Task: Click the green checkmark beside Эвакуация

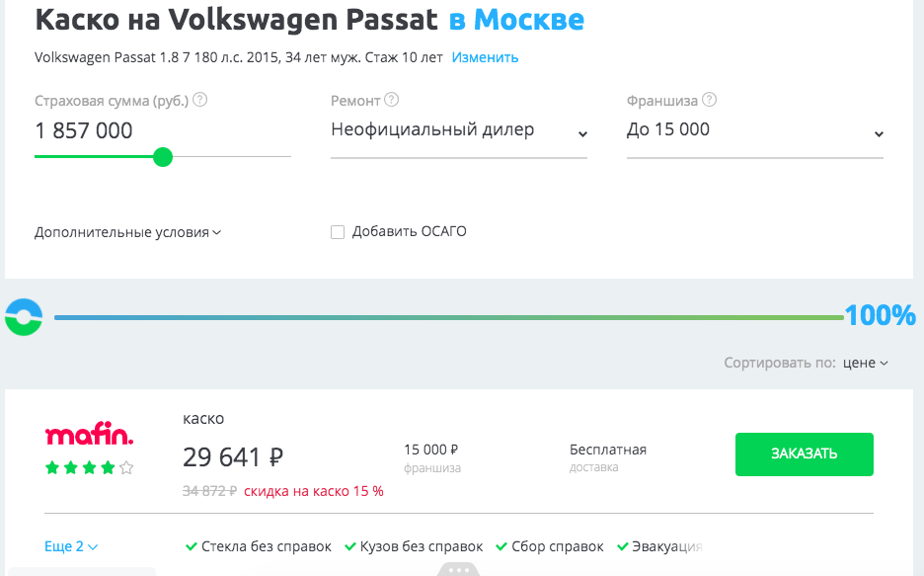Action: pyautogui.click(x=622, y=545)
